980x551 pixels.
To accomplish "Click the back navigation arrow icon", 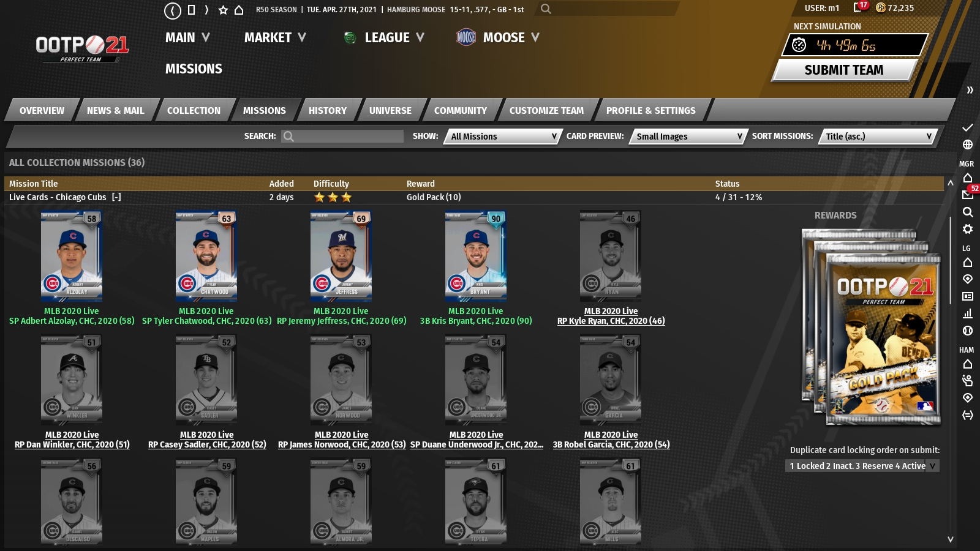I will click(x=173, y=10).
